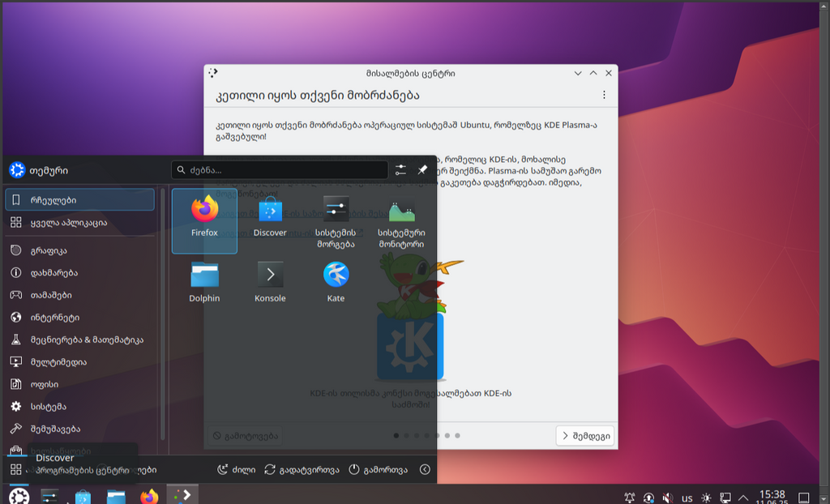830x504 pixels.
Task: Click the muted volume tray icon
Action: 668,498
